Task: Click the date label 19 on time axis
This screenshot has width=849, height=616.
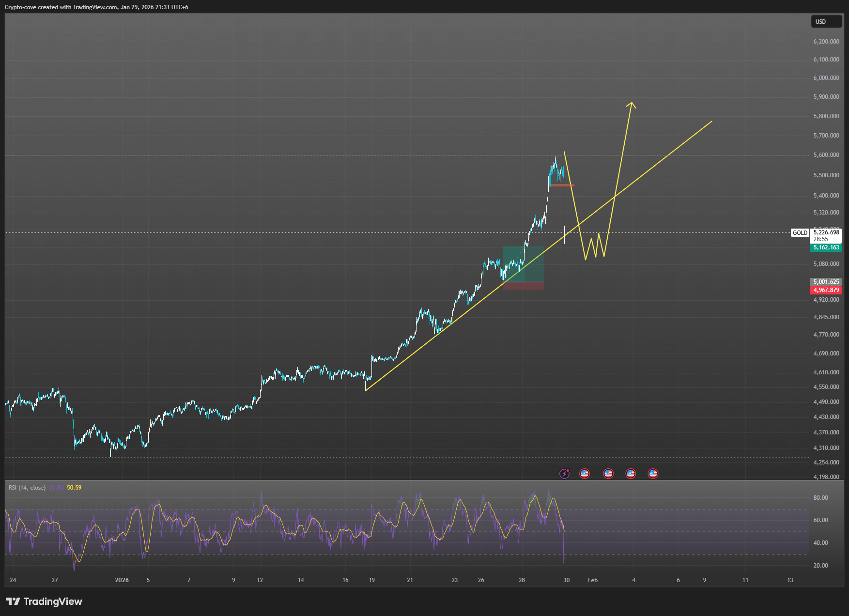Action: point(371,580)
